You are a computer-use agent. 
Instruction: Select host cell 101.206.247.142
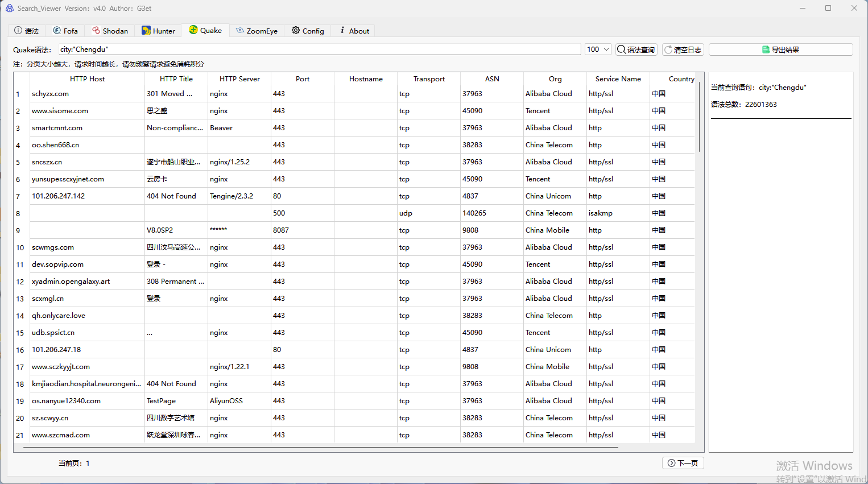click(x=87, y=196)
